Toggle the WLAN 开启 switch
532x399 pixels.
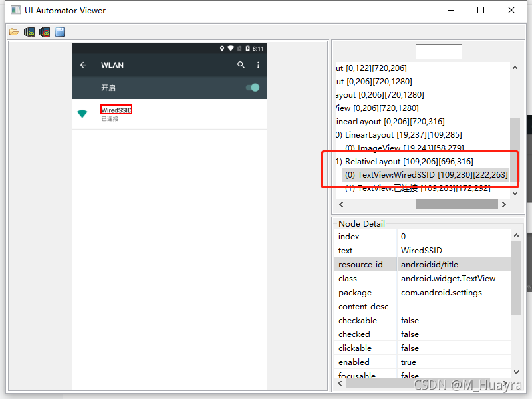click(x=253, y=88)
